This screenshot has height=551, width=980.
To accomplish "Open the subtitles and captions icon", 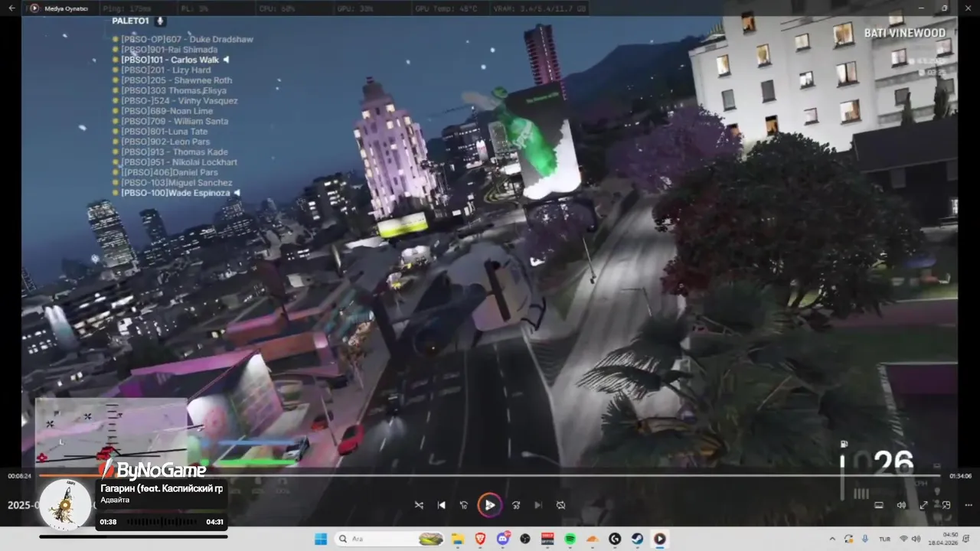I will click(x=879, y=505).
